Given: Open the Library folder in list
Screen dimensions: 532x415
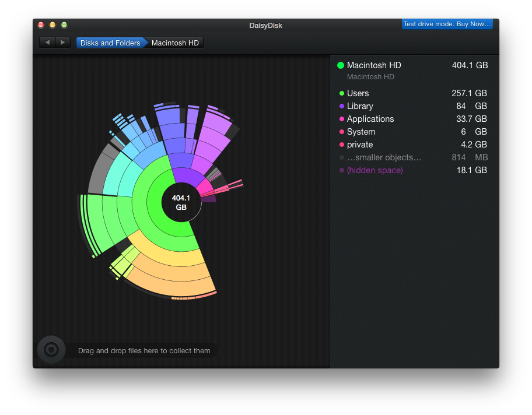Looking at the screenshot, I should pos(413,106).
